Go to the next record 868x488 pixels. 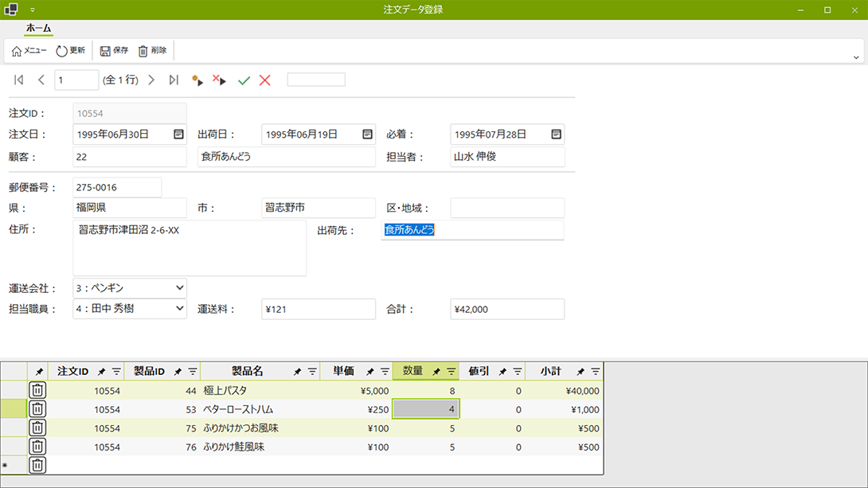tap(151, 80)
